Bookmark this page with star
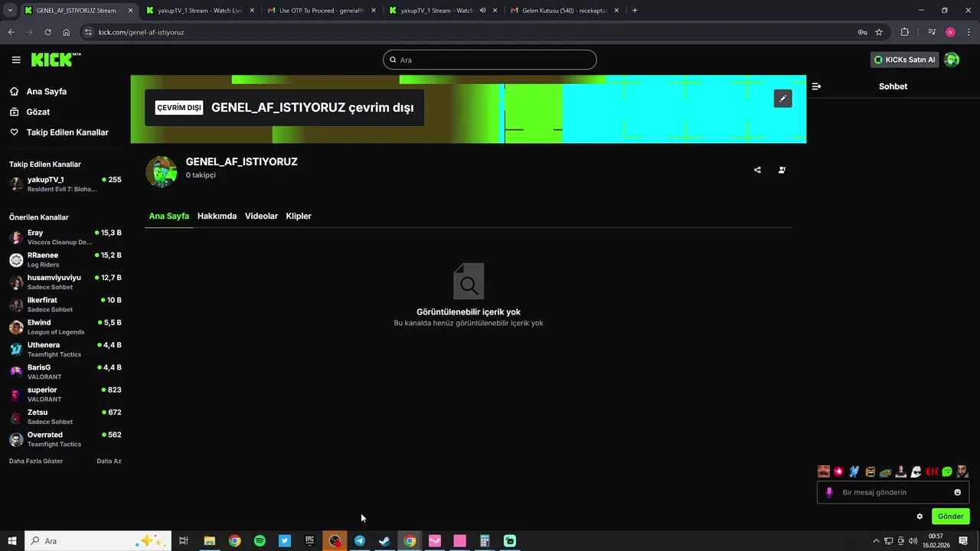This screenshot has width=980, height=551. point(879,32)
